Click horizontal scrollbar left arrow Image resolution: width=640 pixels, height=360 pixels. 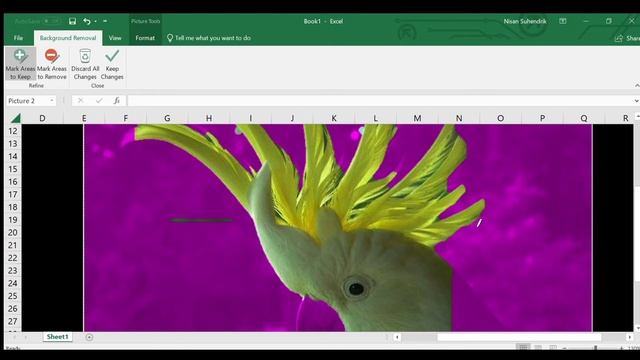click(397, 337)
